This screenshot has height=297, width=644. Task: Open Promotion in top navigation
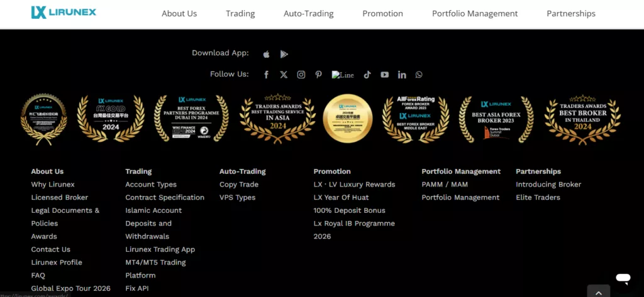coord(382,14)
